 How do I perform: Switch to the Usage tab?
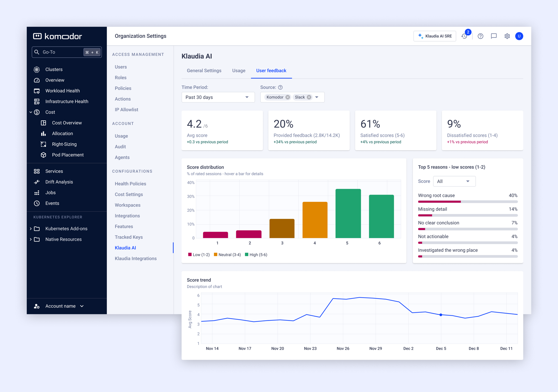point(239,71)
